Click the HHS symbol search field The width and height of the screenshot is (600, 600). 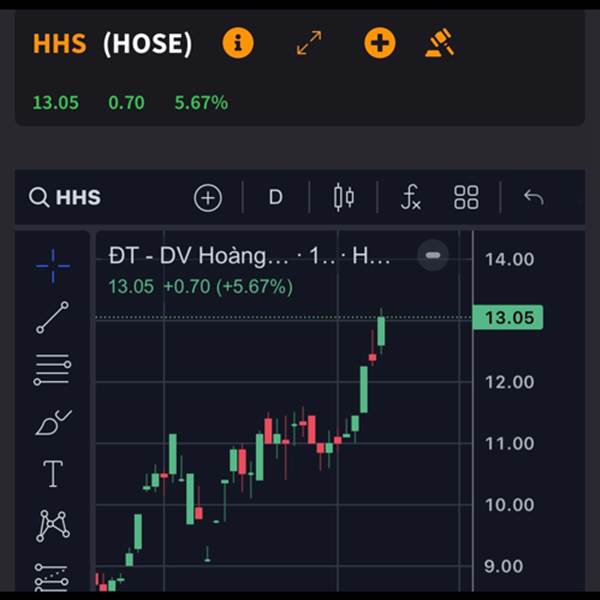click(x=65, y=197)
